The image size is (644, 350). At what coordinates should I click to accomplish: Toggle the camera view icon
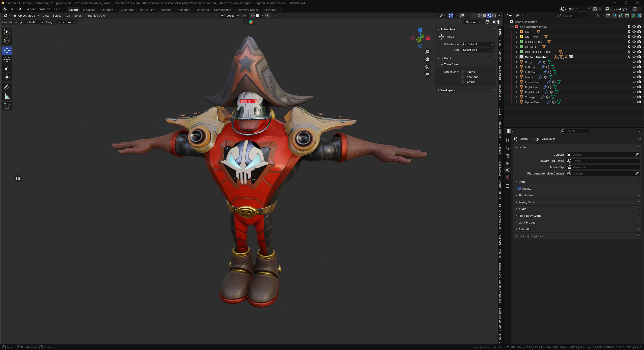pos(427,67)
